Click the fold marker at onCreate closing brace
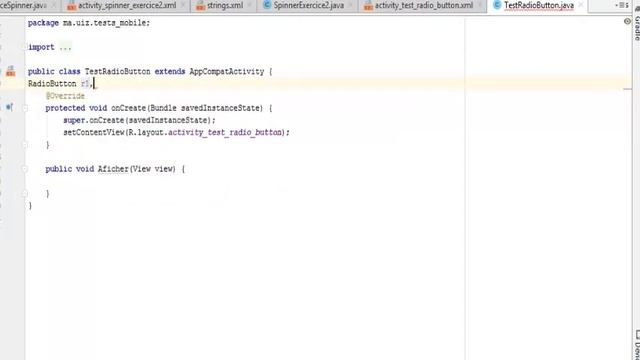This screenshot has height=360, width=640. click(x=24, y=144)
